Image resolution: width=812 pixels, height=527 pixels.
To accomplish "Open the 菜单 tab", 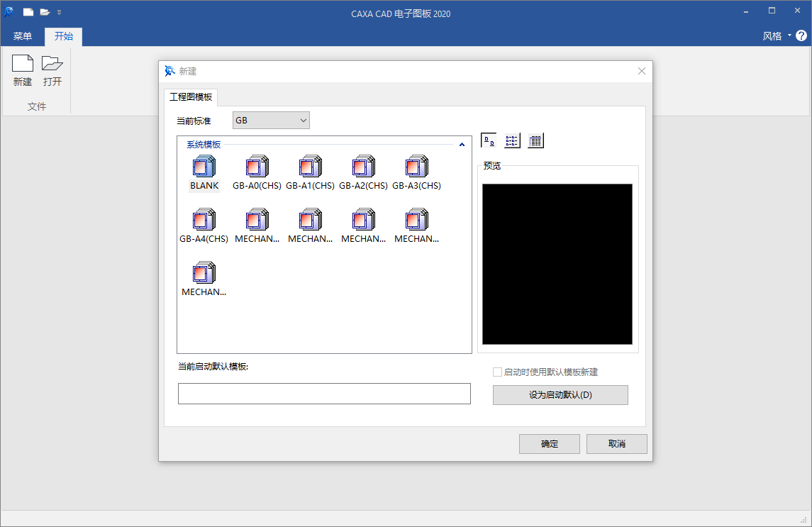I will (23, 36).
